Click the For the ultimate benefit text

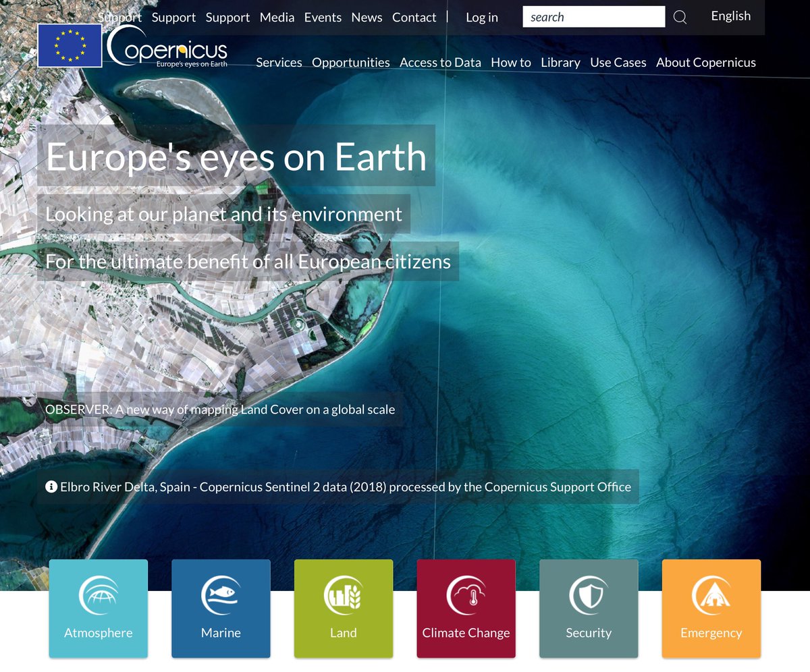click(248, 261)
